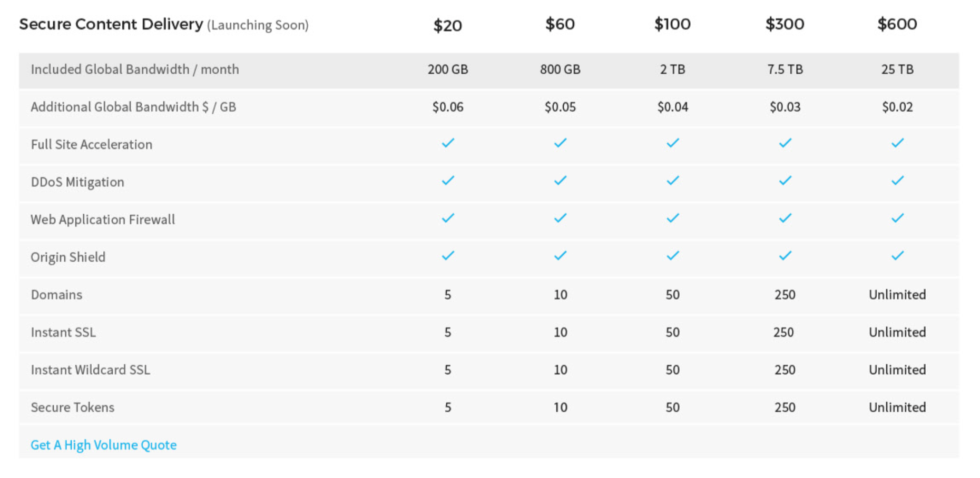The height and width of the screenshot is (478, 980).
Task: Click the 25 TB bandwidth value
Action: [897, 69]
